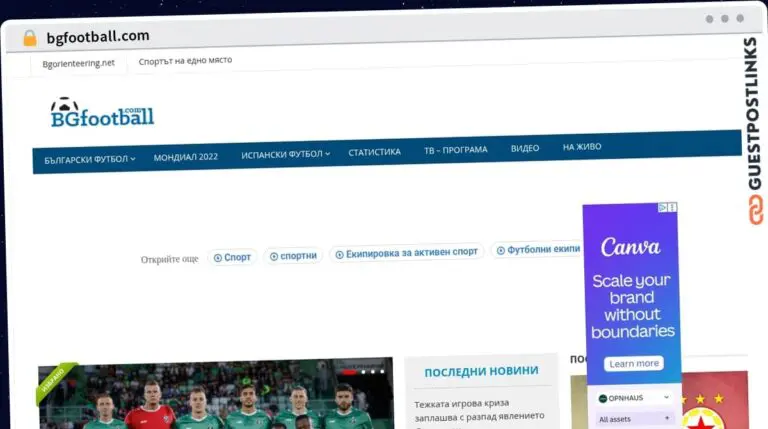Open the Статистика menu item
This screenshot has height=429, width=768.
[x=375, y=152]
